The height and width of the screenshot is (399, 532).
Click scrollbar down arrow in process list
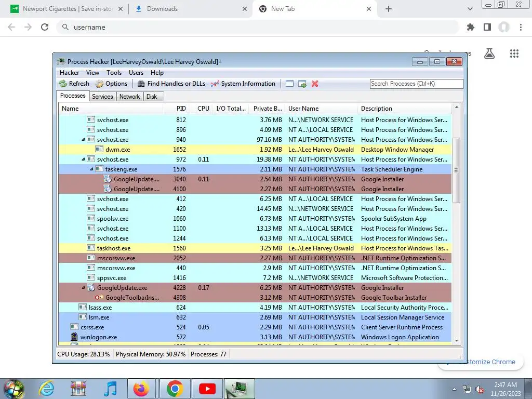tap(456, 341)
